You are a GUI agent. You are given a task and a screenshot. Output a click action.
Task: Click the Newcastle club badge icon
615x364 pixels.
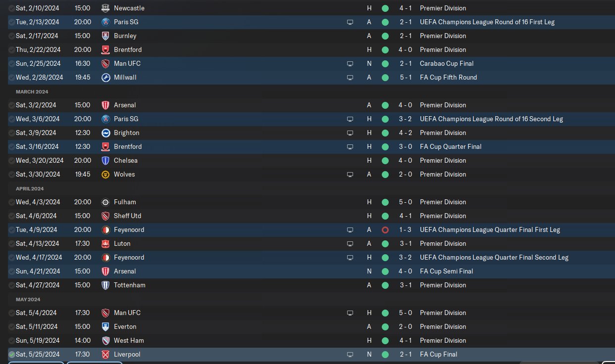(105, 8)
